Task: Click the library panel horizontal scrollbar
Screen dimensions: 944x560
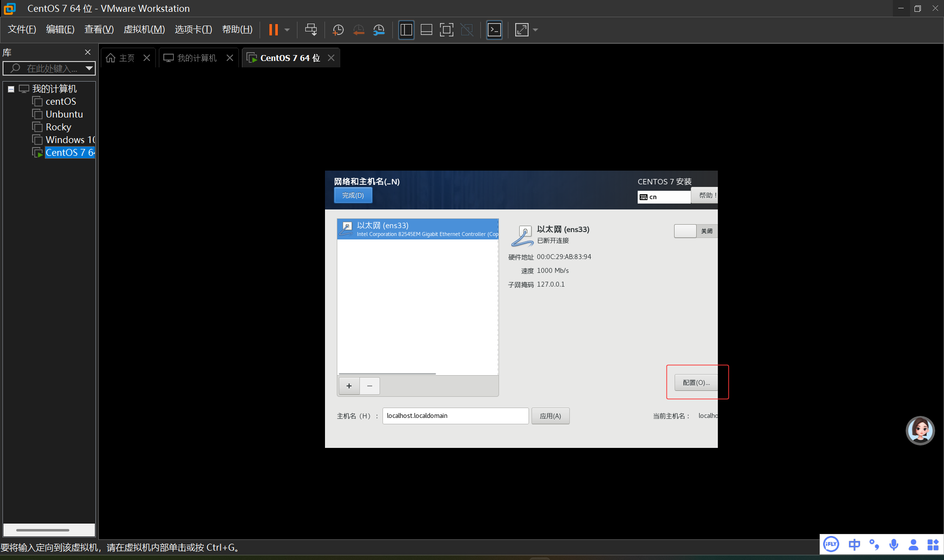Action: (43, 530)
